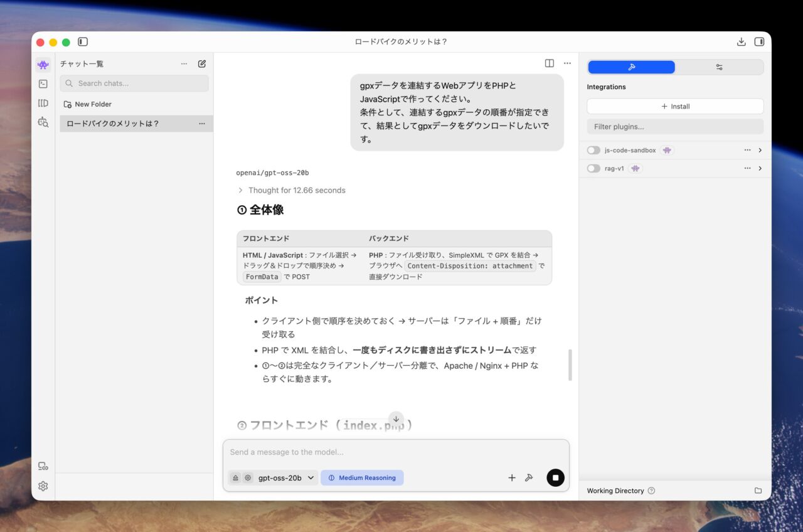This screenshot has height=532, width=803.
Task: Click the new chat compose icon
Action: point(202,63)
